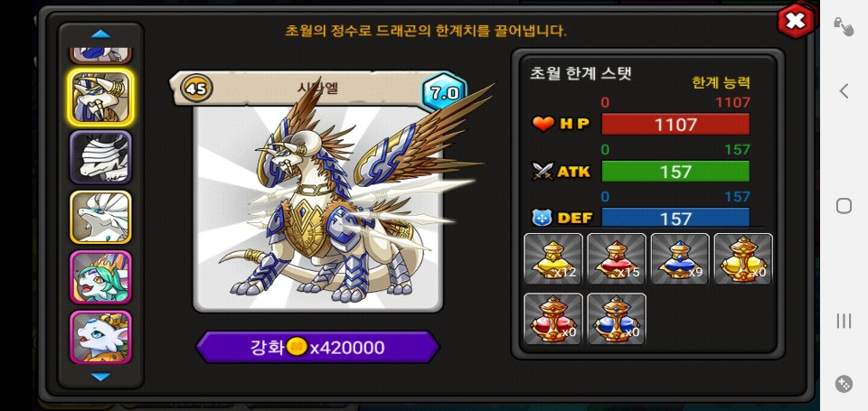This screenshot has height=411, width=868.
Task: Select the small red essence potion x15
Action: pos(616,259)
